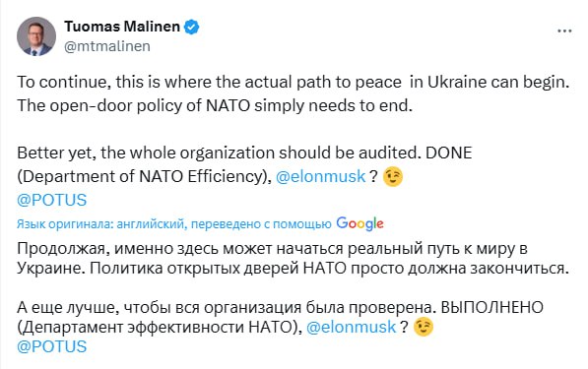Open Tuomas Malinen's profile avatar
The height and width of the screenshot is (369, 588).
pyautogui.click(x=36, y=36)
